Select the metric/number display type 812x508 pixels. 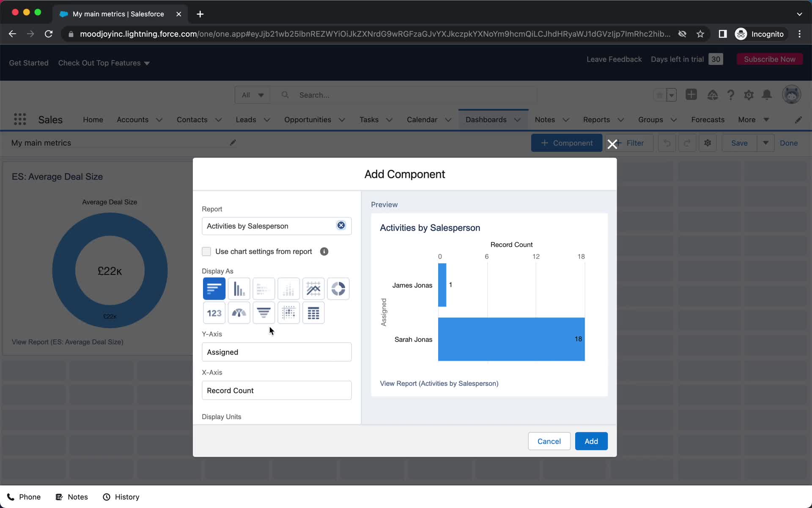pyautogui.click(x=214, y=312)
